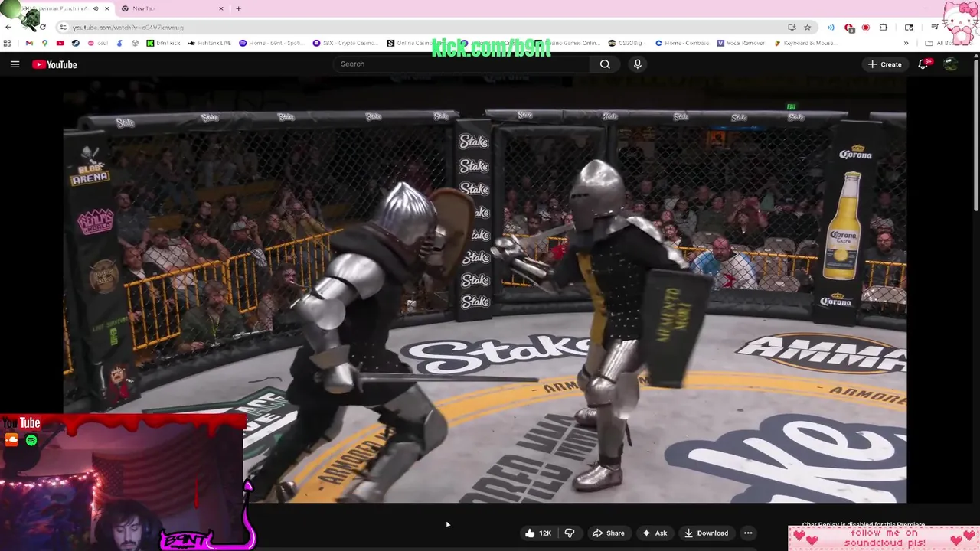This screenshot has height=551, width=980.
Task: Go to the YouTube home logo
Action: click(x=54, y=64)
